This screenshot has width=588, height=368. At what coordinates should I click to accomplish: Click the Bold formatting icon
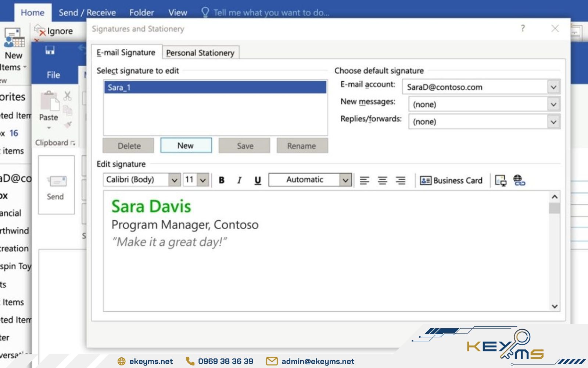coord(222,180)
